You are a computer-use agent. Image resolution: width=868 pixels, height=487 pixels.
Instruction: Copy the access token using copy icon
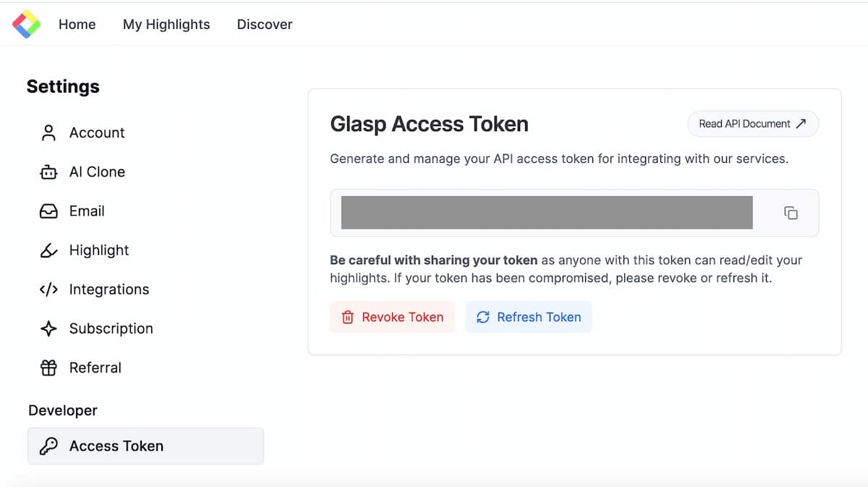coord(791,213)
